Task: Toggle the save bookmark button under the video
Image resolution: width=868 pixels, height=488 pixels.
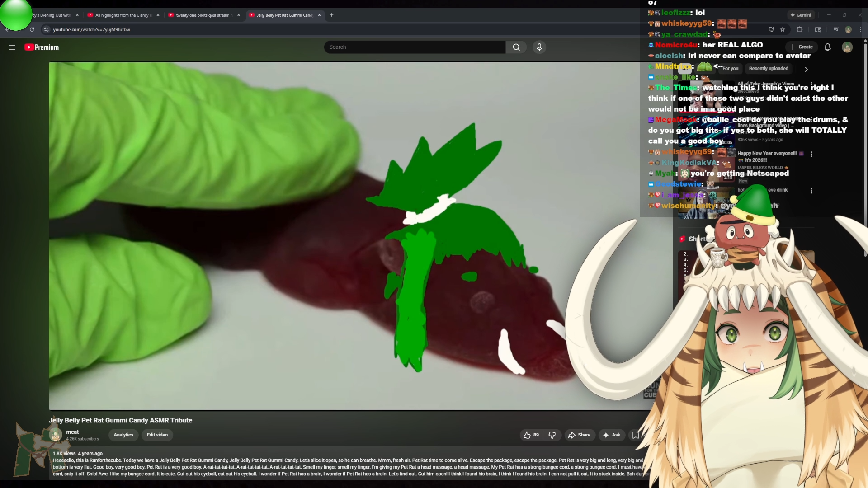Action: pyautogui.click(x=636, y=435)
